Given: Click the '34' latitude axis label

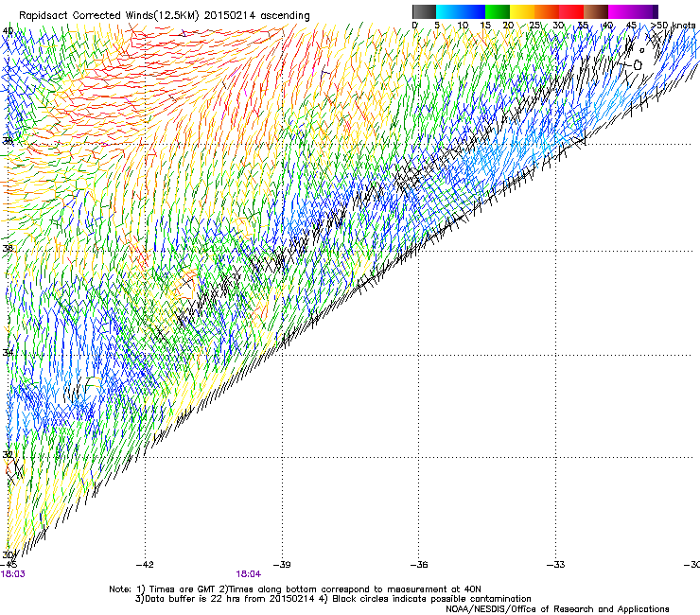Looking at the screenshot, I should coord(8,353).
